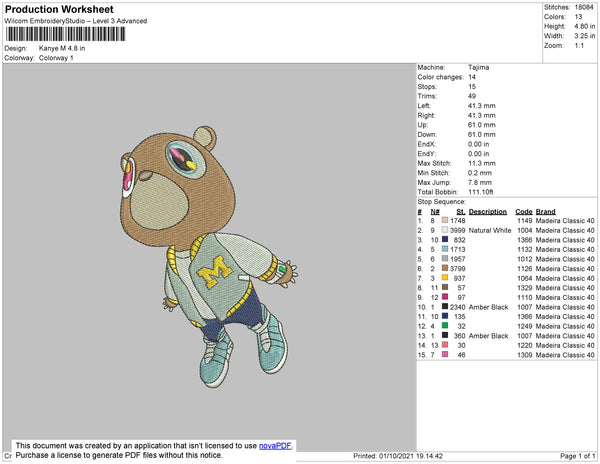The height and width of the screenshot is (464, 600).
Task: Click the 'Page 1 of 1' footer
Action: 577,456
